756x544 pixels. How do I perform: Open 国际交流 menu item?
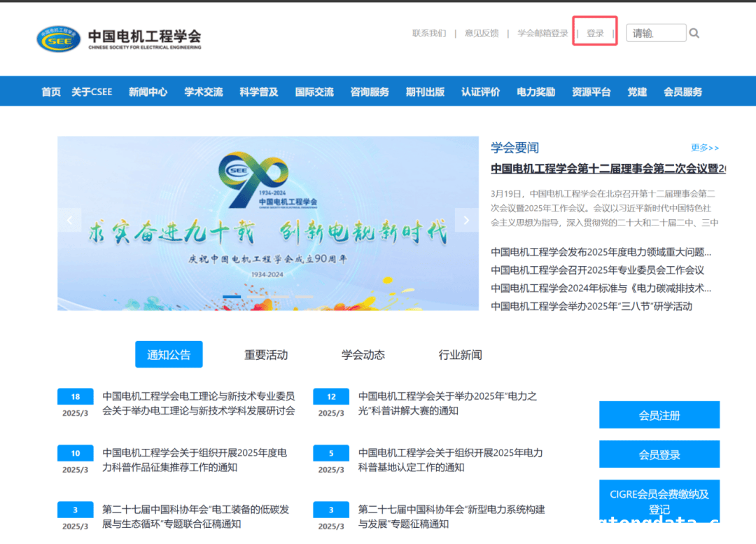click(x=314, y=92)
